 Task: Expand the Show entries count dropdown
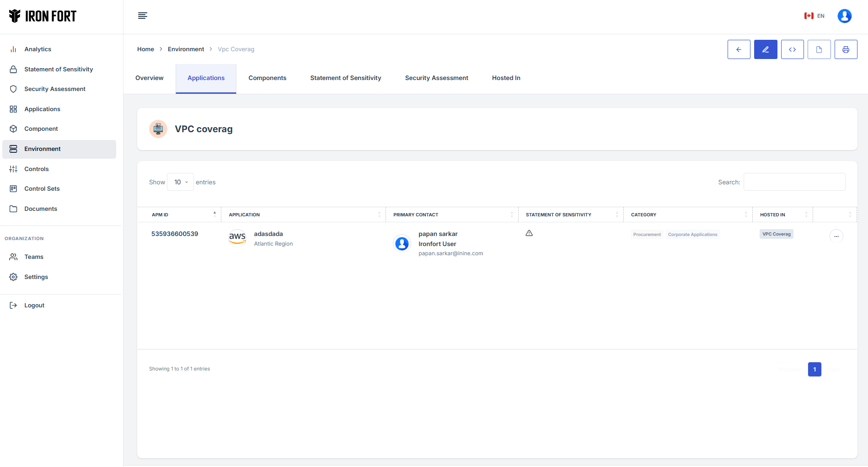181,182
